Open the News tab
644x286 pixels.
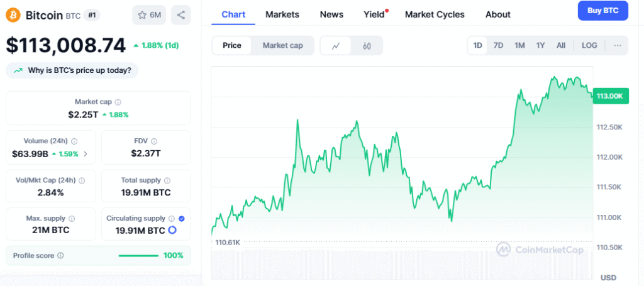click(331, 14)
